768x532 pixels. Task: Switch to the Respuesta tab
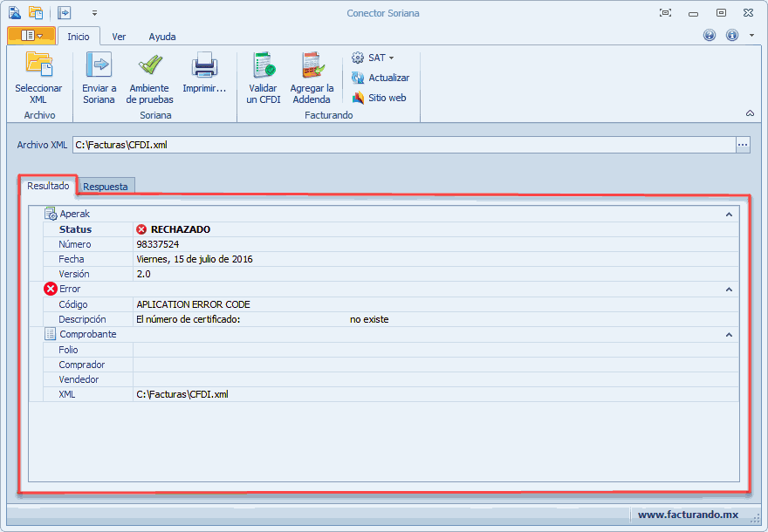(106, 186)
